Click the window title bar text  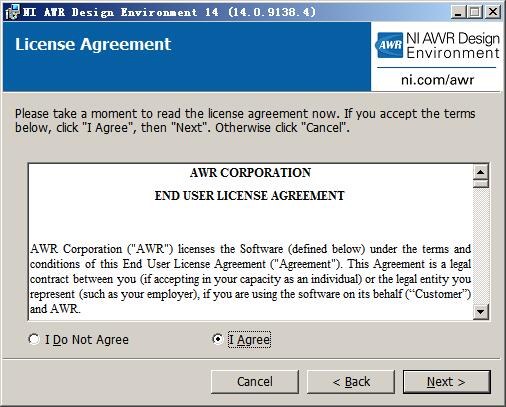click(169, 12)
